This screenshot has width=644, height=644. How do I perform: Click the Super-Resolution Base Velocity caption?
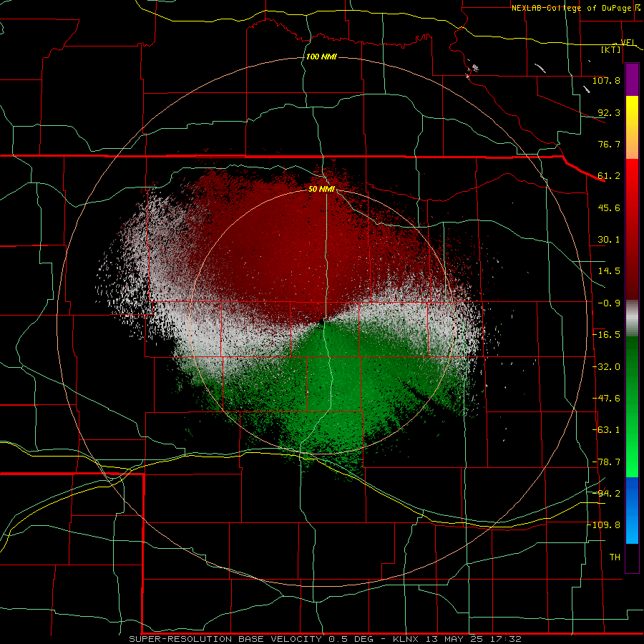point(326,639)
